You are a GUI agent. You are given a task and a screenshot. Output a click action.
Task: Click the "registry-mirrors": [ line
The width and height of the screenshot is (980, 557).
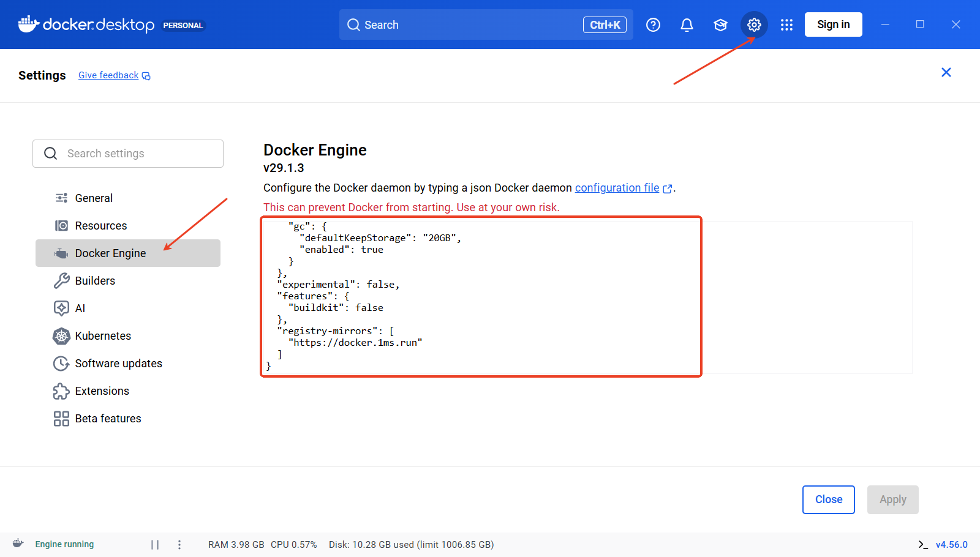click(x=336, y=331)
